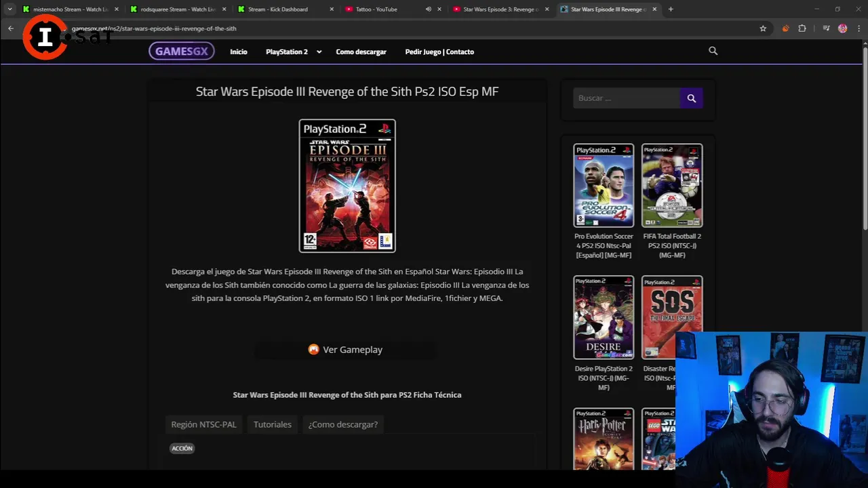
Task: Close the rodsquaree Stream tab
Action: point(224,9)
